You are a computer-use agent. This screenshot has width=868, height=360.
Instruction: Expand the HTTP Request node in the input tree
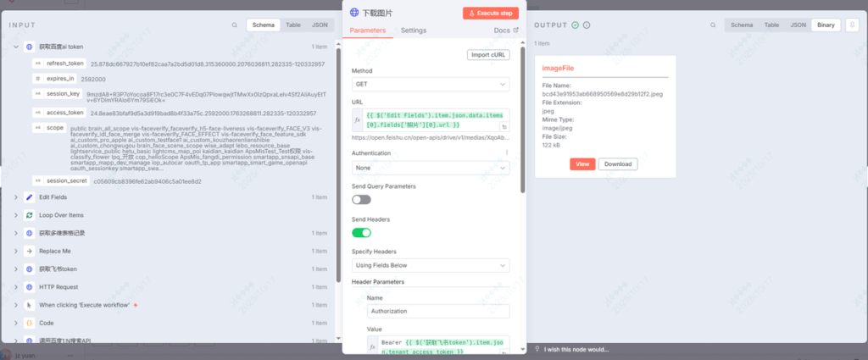pyautogui.click(x=15, y=287)
